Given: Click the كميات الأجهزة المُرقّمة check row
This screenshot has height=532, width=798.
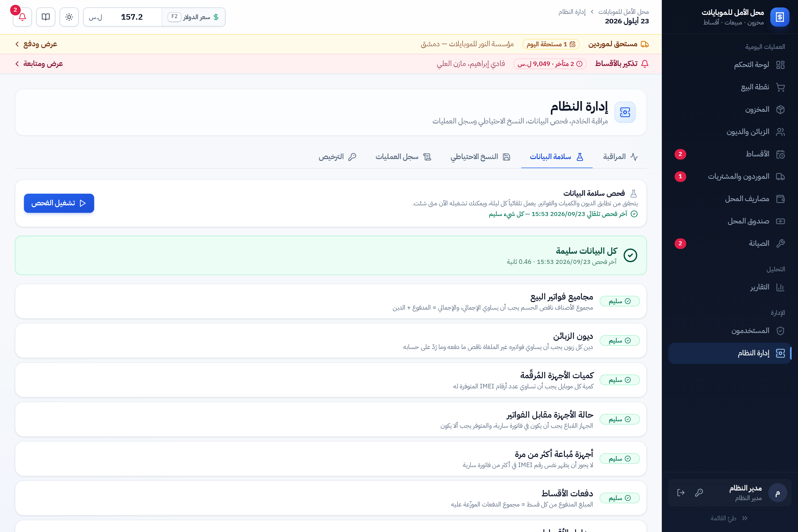Looking at the screenshot, I should pos(331,380).
